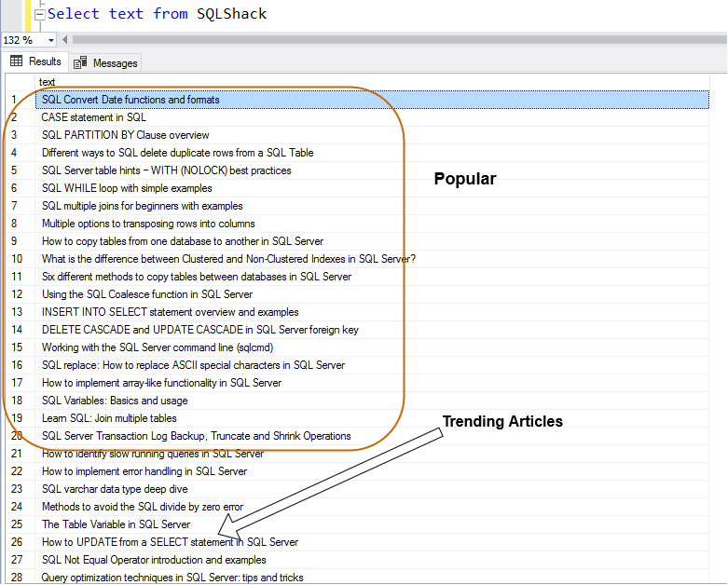Click the 'SQLShack' table name in query
Screen dimensions: 728x585
pyautogui.click(x=231, y=14)
